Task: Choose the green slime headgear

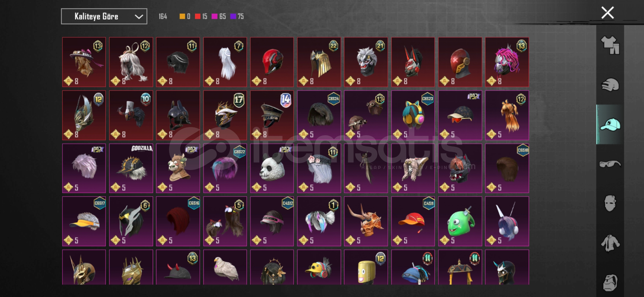Action: [460, 221]
